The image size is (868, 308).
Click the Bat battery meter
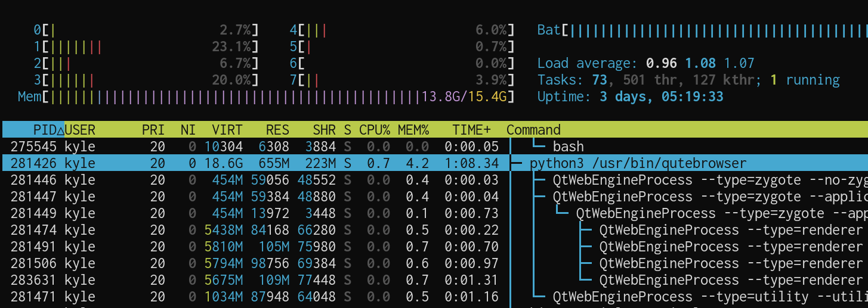(702, 30)
